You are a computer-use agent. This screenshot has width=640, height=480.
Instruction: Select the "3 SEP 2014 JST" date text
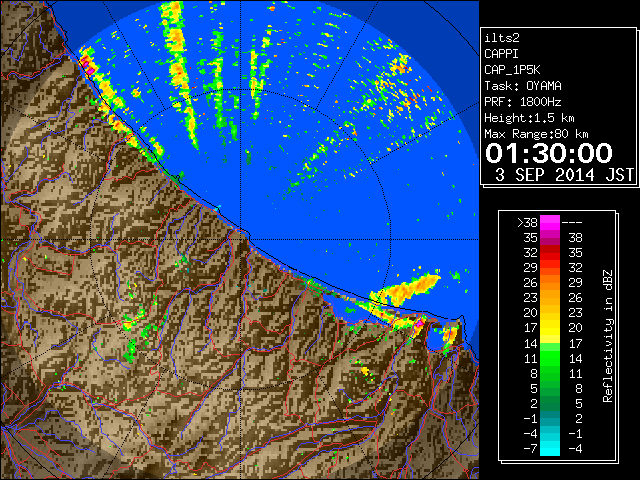[x=564, y=175]
